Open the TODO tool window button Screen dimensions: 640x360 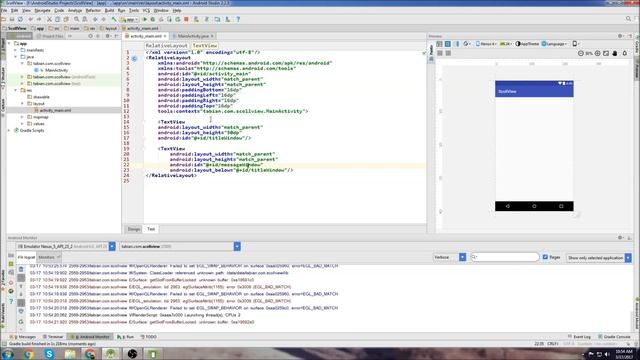(149, 337)
